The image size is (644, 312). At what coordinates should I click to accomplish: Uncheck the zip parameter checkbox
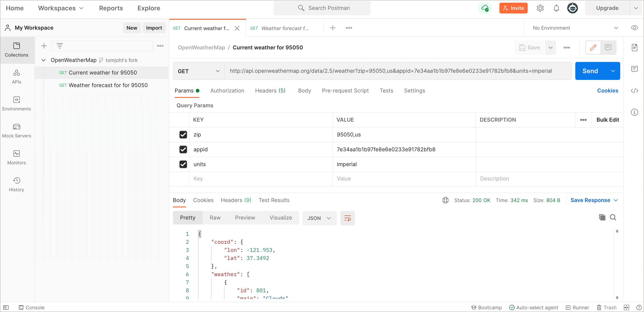[x=183, y=135]
